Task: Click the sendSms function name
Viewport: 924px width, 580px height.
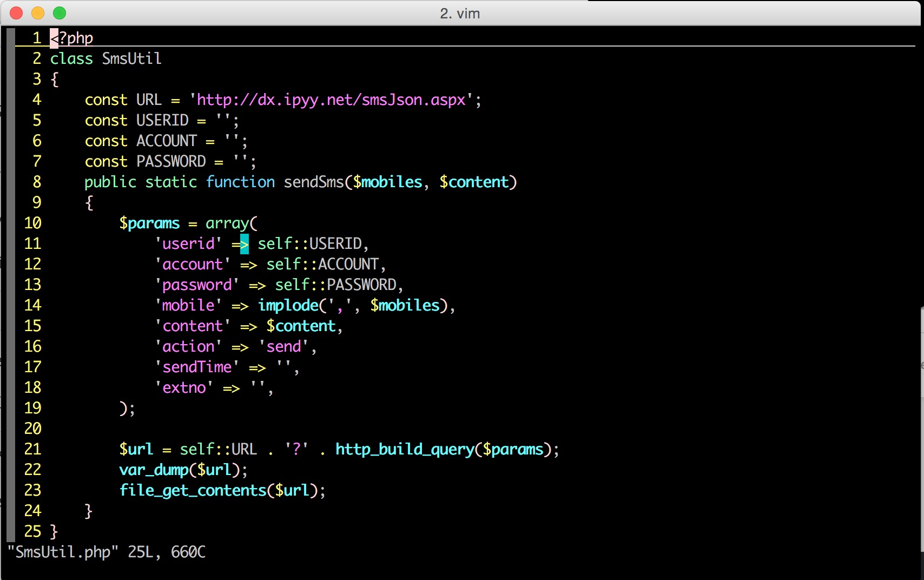Action: click(x=314, y=182)
